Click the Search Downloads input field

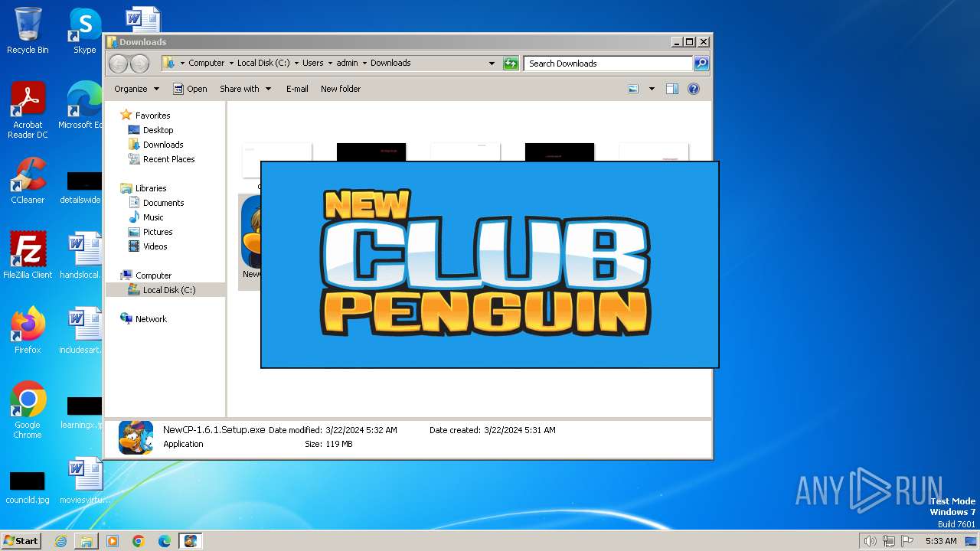tap(608, 64)
